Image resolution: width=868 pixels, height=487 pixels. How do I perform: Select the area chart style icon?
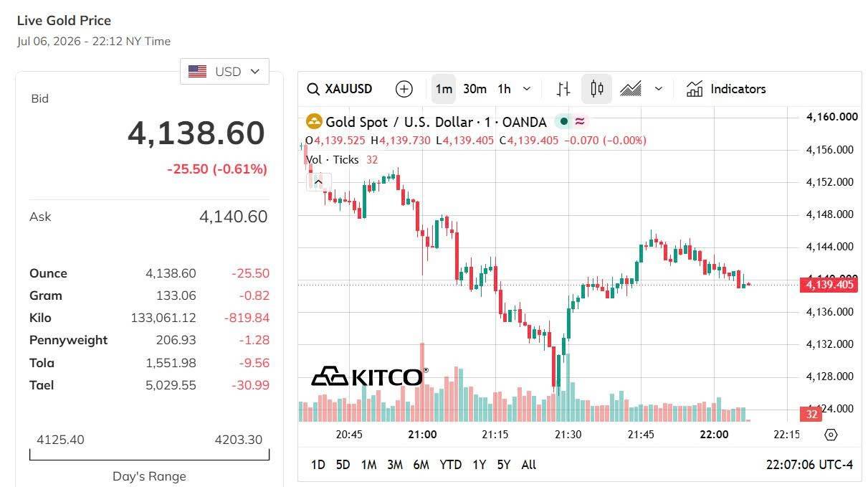click(631, 89)
